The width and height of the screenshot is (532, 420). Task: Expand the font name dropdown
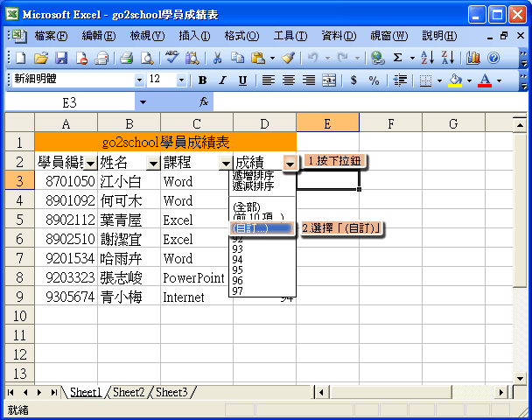[139, 80]
